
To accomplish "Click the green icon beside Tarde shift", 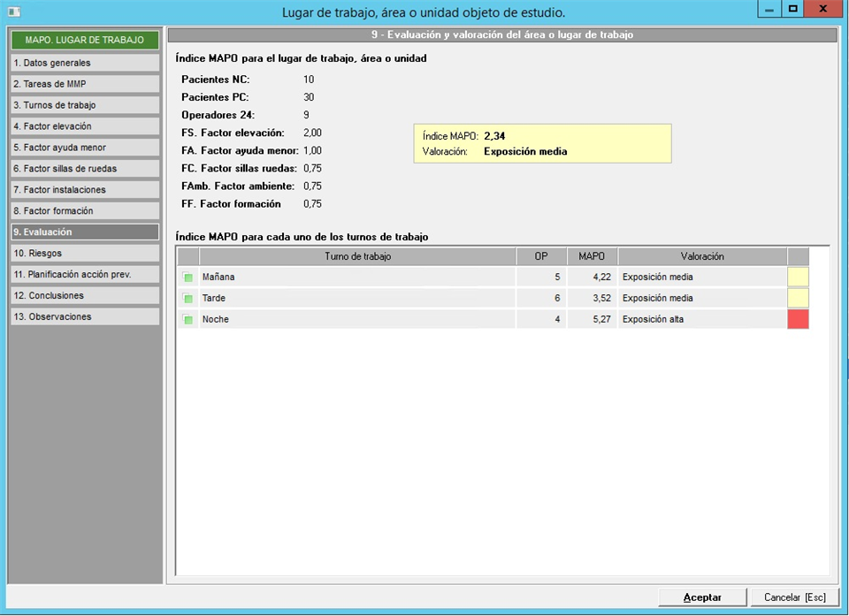I will coord(187,299).
